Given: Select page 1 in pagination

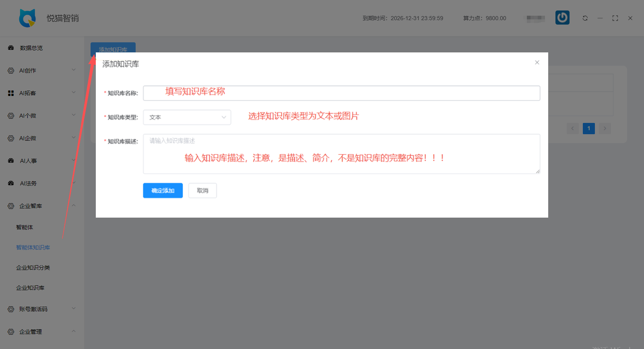Looking at the screenshot, I should [588, 129].
